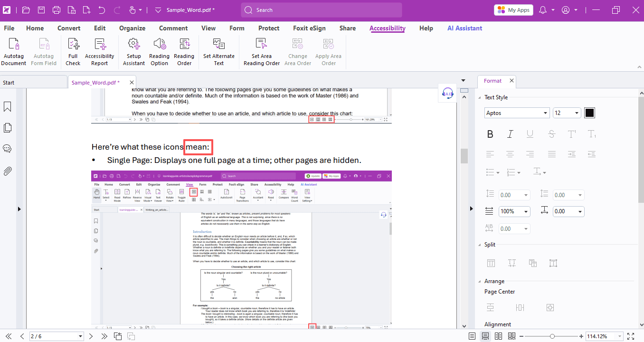
Task: Open the File menu
Action: point(9,28)
